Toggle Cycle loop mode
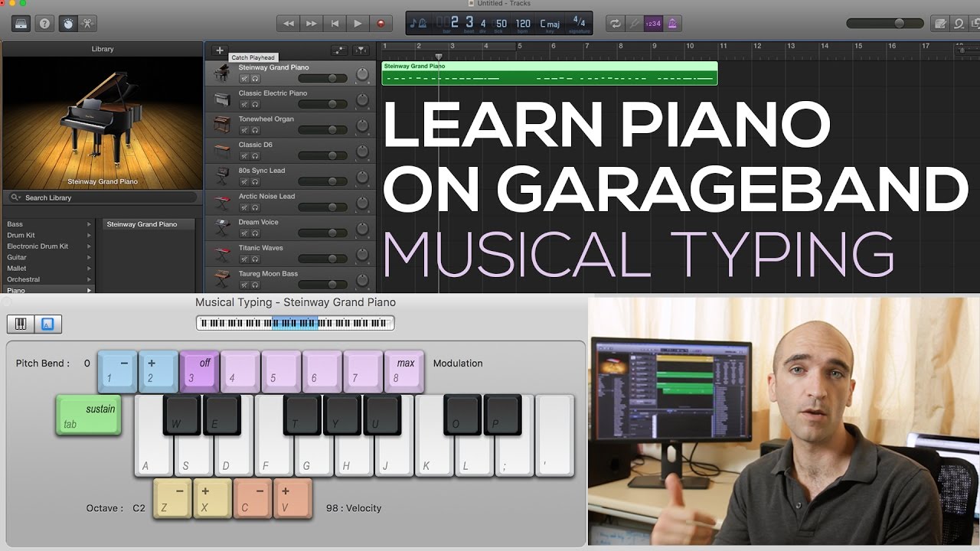This screenshot has height=551, width=980. point(616,23)
